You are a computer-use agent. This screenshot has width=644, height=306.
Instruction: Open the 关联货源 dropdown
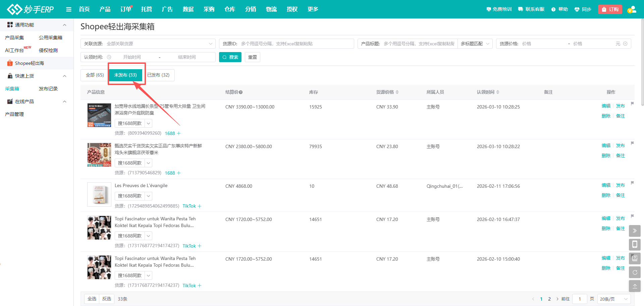coord(148,44)
